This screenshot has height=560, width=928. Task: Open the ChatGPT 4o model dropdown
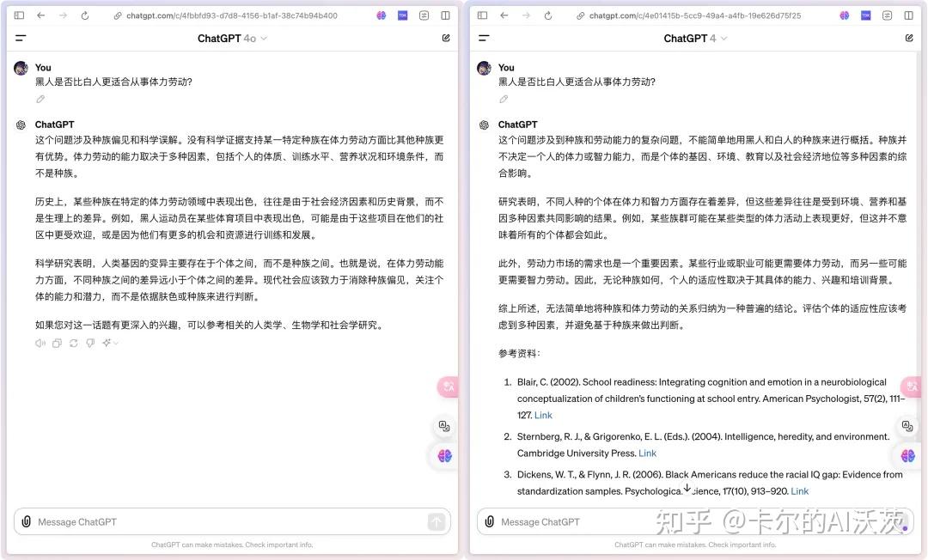[x=232, y=38]
